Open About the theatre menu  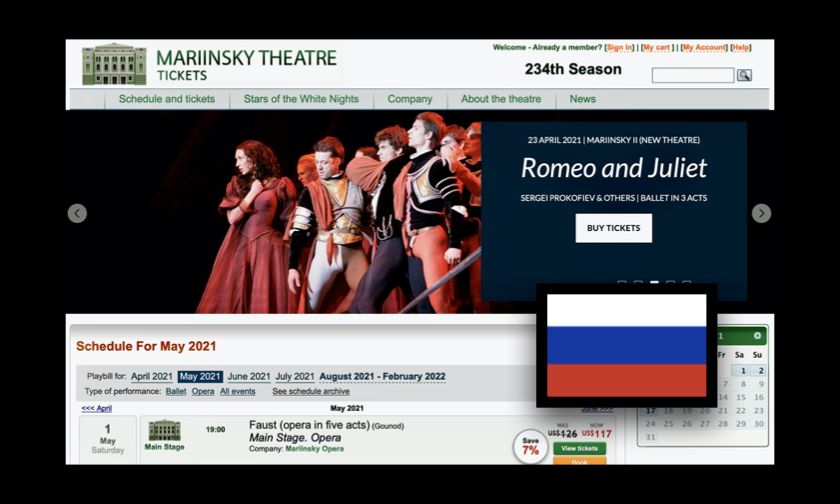(501, 99)
